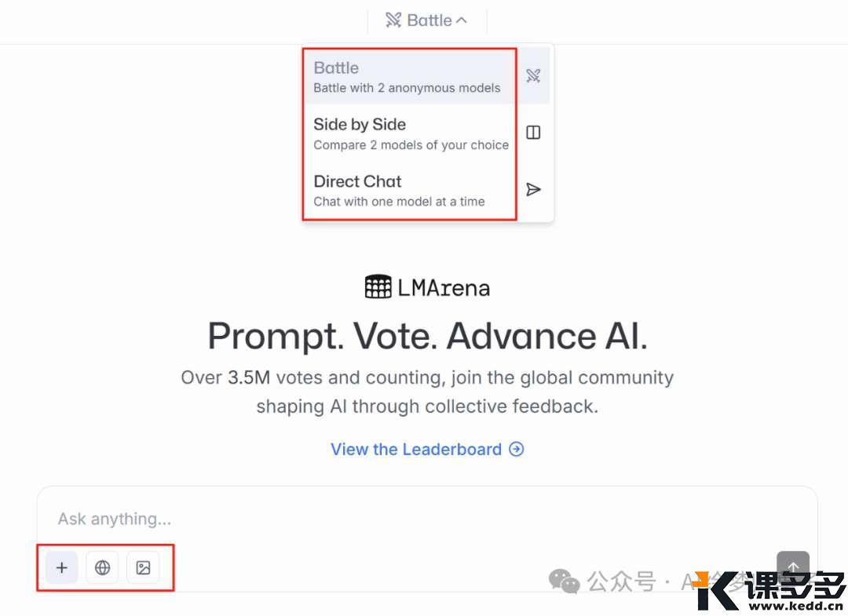Click the up-arrow send button
848x616 pixels.
click(793, 567)
